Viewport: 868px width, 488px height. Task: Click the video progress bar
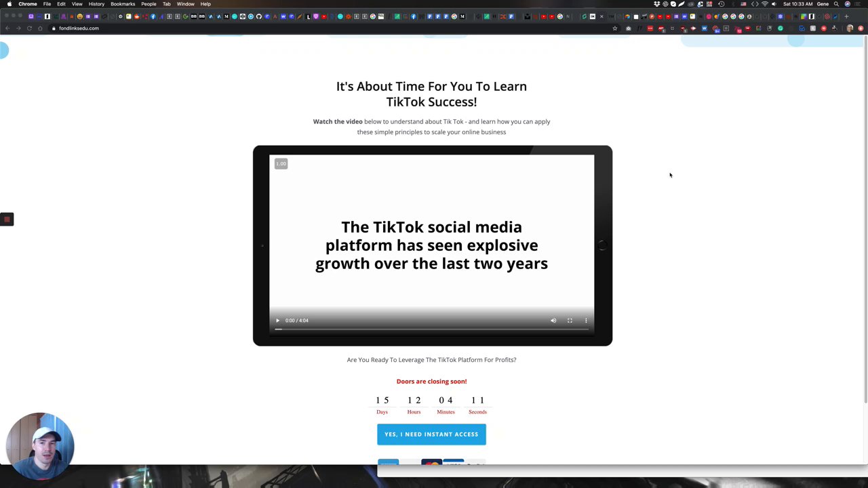tap(431, 329)
